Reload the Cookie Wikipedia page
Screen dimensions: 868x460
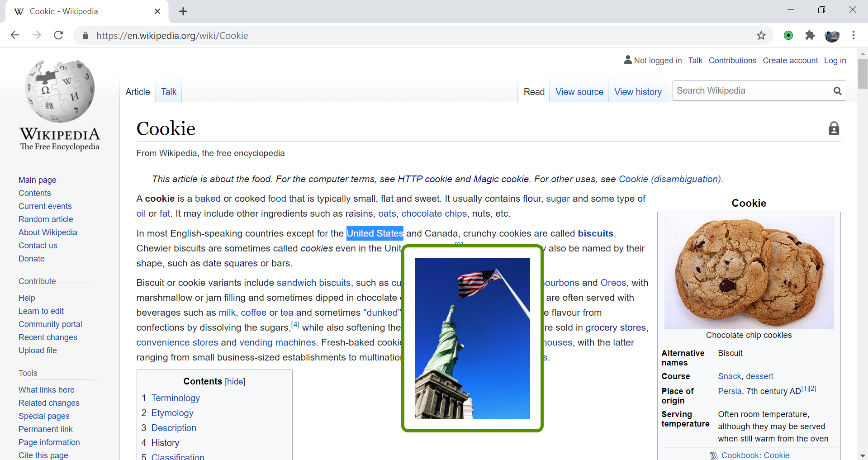[x=58, y=35]
